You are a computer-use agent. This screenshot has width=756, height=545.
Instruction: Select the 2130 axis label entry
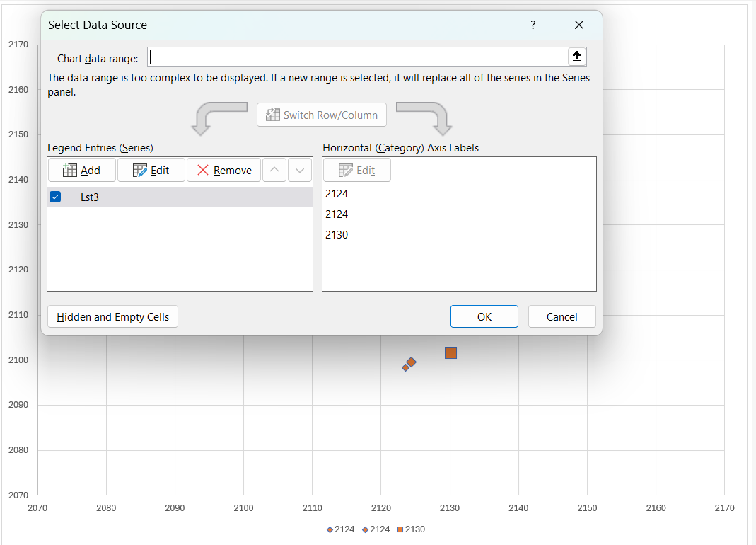point(337,234)
